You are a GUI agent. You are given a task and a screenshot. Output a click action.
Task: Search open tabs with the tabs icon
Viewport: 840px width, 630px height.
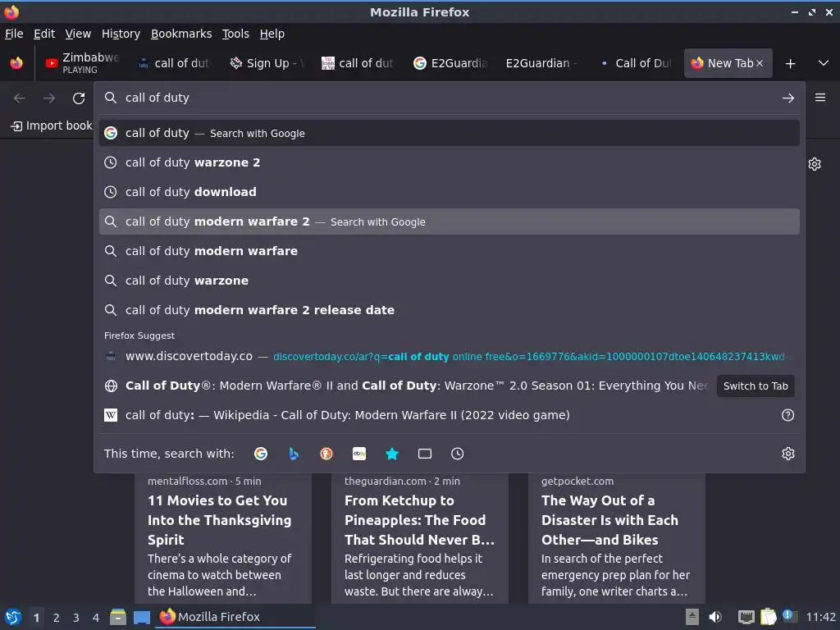(425, 454)
